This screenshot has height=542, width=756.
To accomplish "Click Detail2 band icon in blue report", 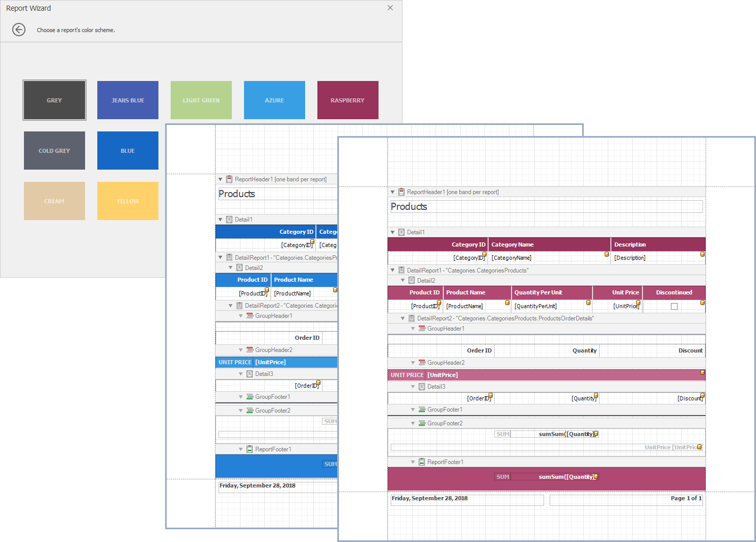I will point(239,268).
